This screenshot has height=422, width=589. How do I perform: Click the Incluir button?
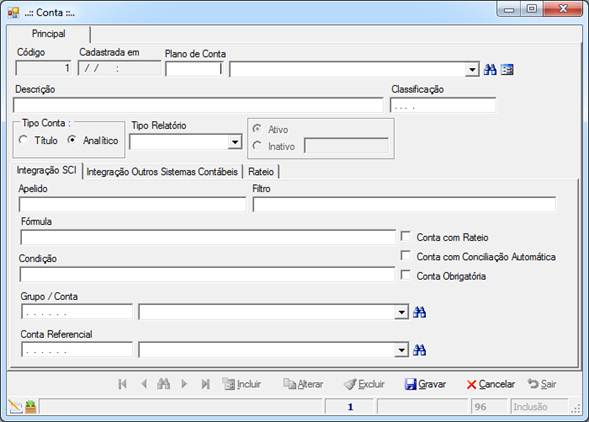(x=242, y=384)
